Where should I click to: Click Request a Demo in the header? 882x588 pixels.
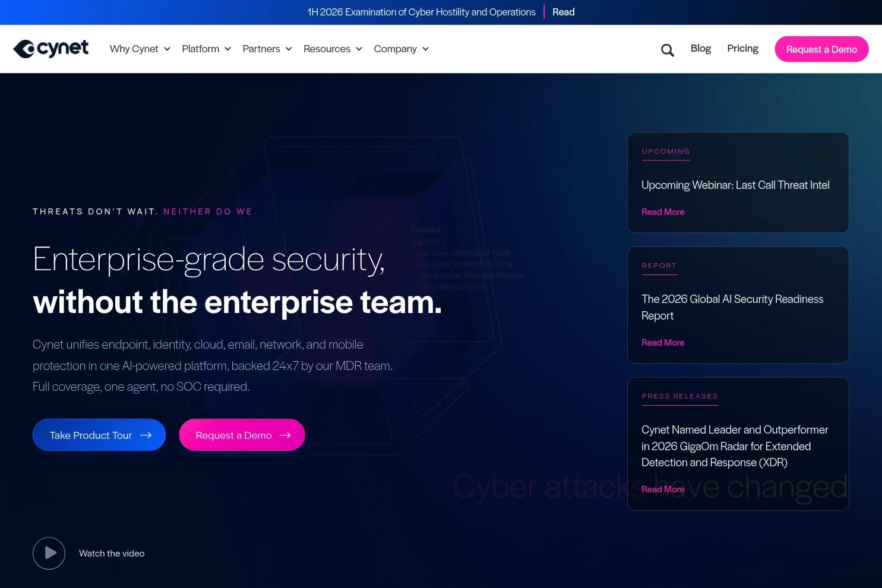coord(821,49)
